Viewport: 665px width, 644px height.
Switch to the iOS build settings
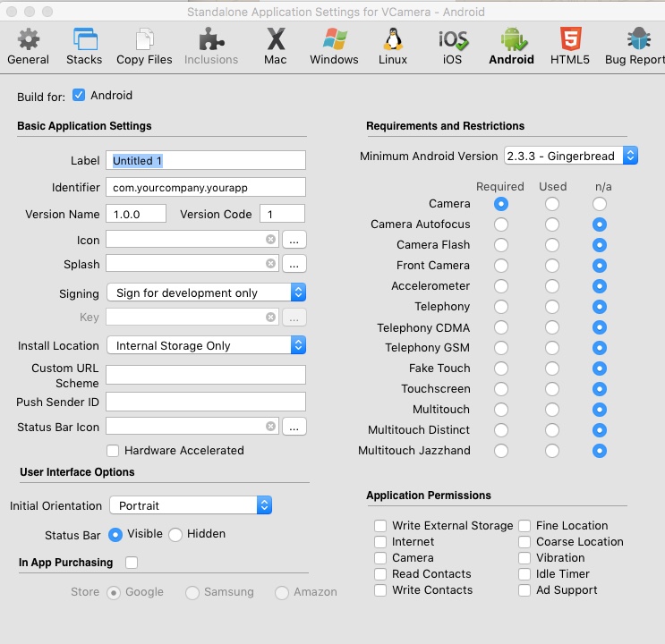click(x=453, y=46)
